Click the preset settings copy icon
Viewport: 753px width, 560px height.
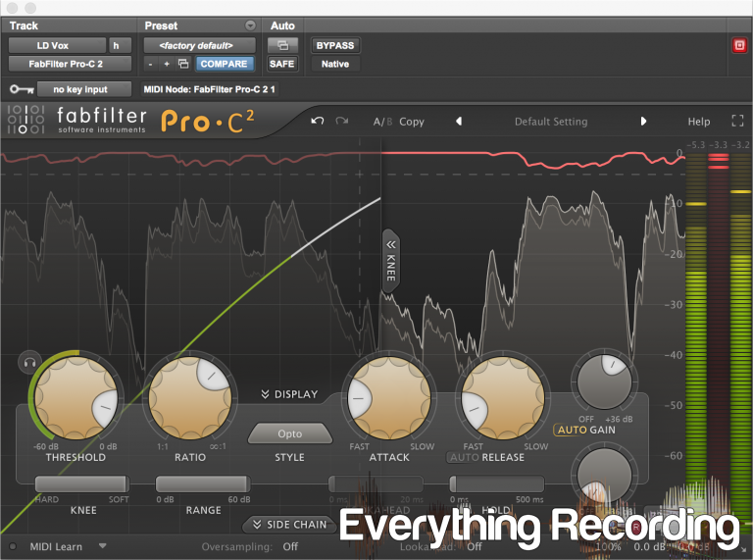(183, 64)
